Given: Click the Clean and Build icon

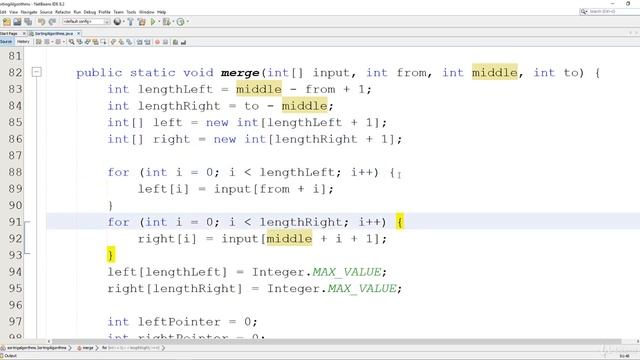Looking at the screenshot, I should [x=142, y=22].
